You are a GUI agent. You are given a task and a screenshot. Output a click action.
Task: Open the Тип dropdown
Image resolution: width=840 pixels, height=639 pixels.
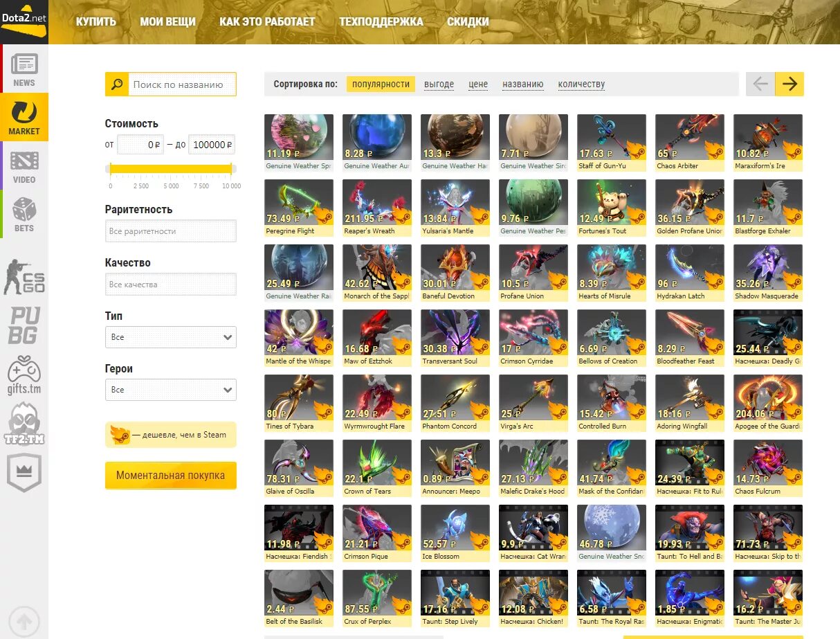[171, 337]
